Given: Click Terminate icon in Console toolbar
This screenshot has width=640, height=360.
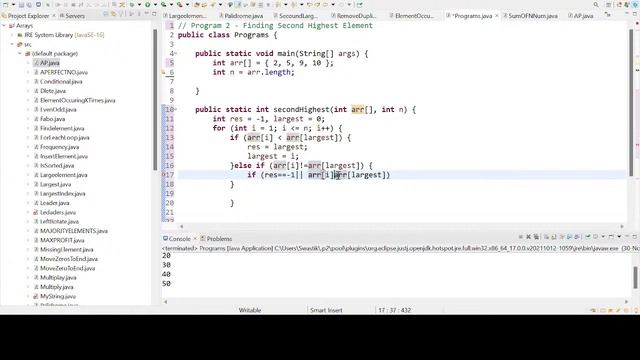Looking at the screenshot, I should tap(521, 237).
